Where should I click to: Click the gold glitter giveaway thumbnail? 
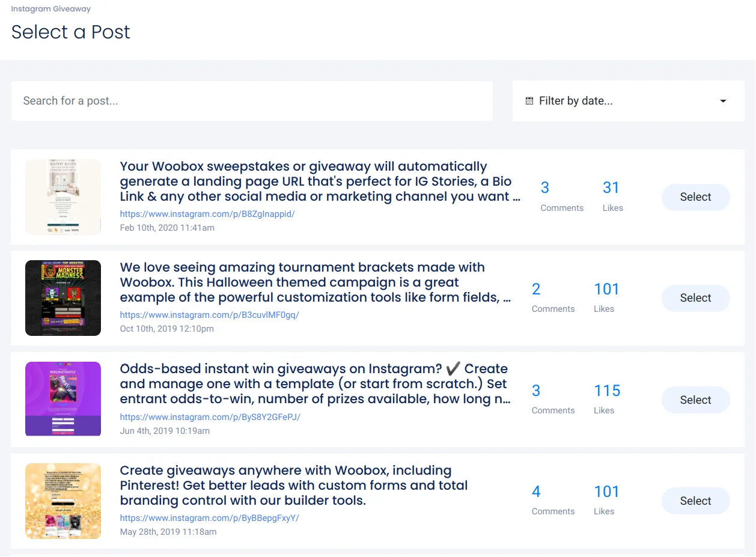63,501
